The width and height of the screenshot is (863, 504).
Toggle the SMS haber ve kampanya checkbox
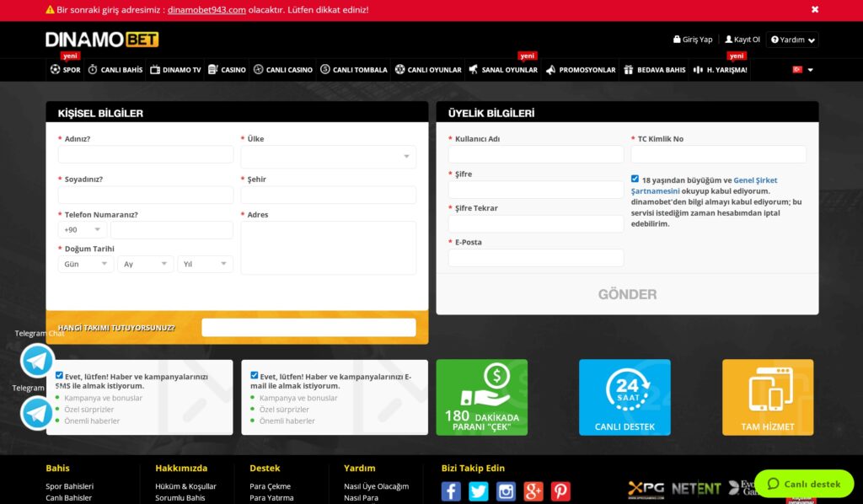click(x=59, y=375)
